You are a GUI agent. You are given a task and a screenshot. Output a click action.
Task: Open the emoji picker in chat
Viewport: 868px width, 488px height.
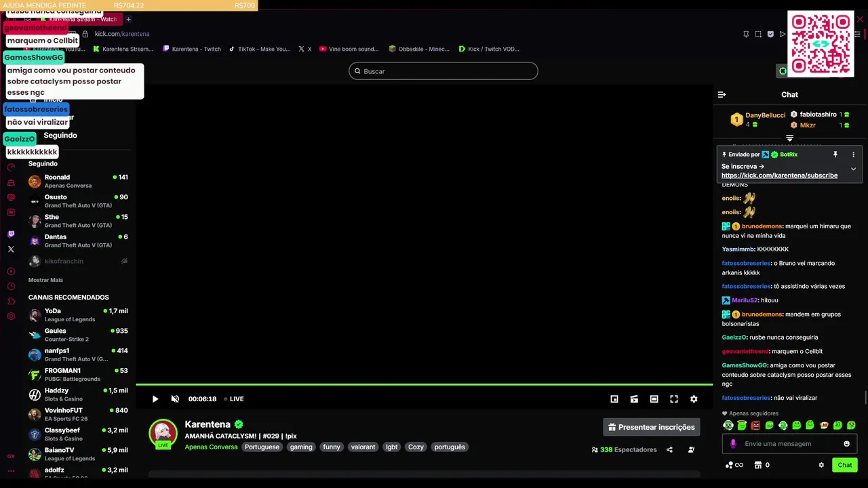pyautogui.click(x=846, y=444)
